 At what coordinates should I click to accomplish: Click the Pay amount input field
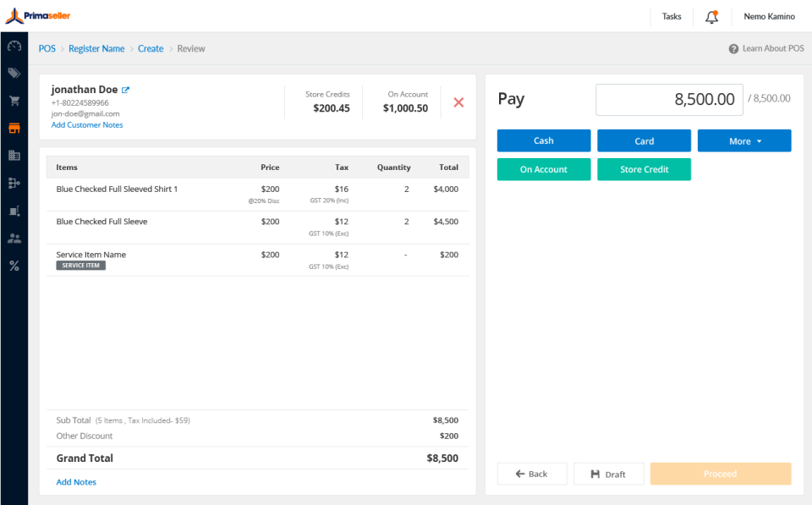click(669, 100)
